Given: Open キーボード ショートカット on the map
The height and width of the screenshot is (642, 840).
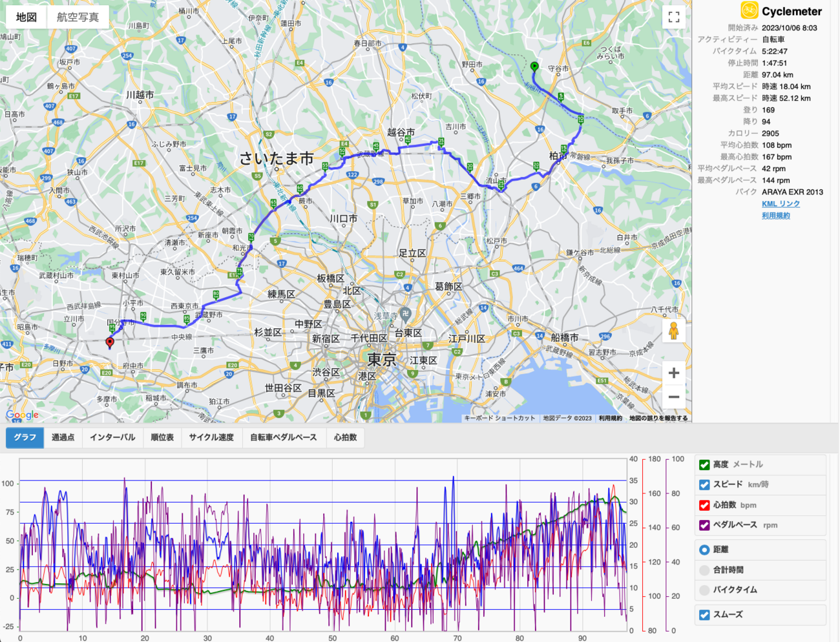Looking at the screenshot, I should click(x=500, y=418).
